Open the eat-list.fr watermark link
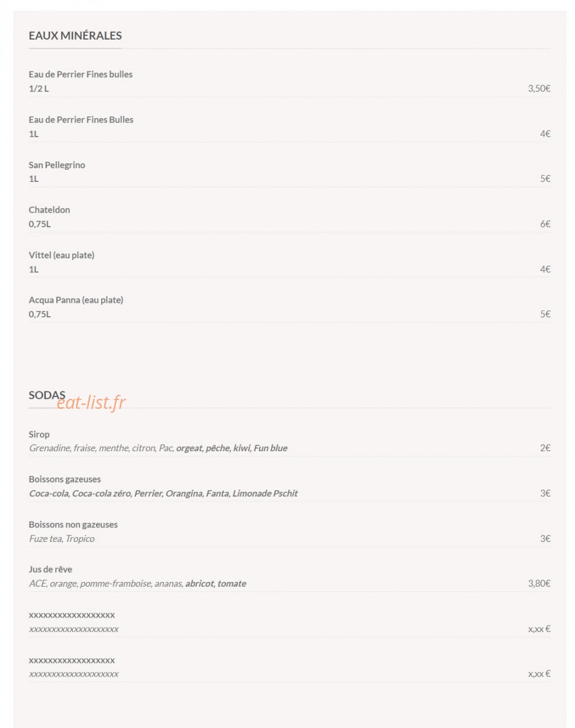 (x=91, y=402)
